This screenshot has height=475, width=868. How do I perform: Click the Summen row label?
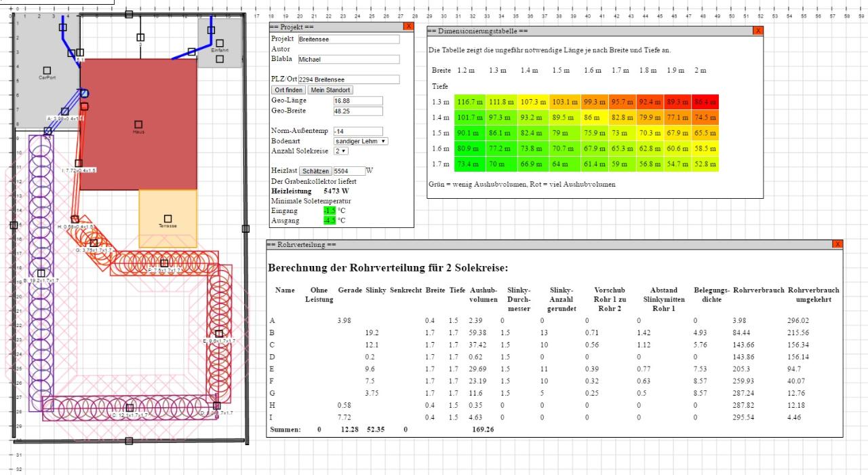tap(285, 430)
